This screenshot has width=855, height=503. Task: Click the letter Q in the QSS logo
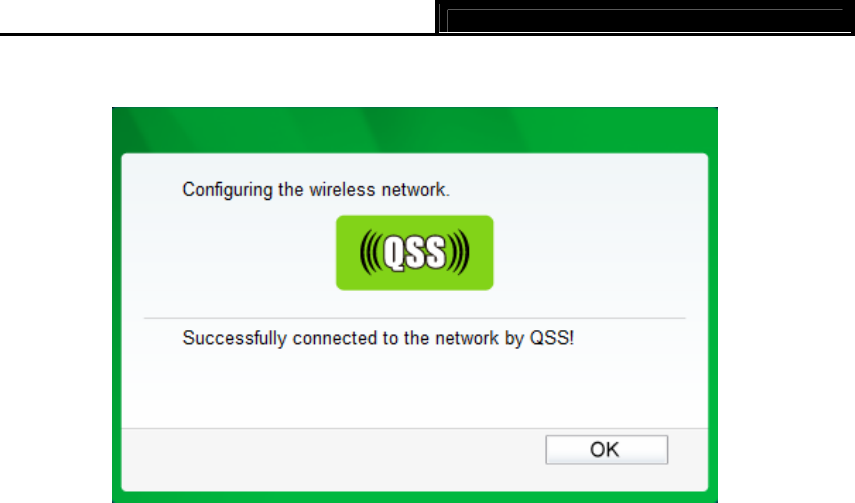(x=394, y=253)
